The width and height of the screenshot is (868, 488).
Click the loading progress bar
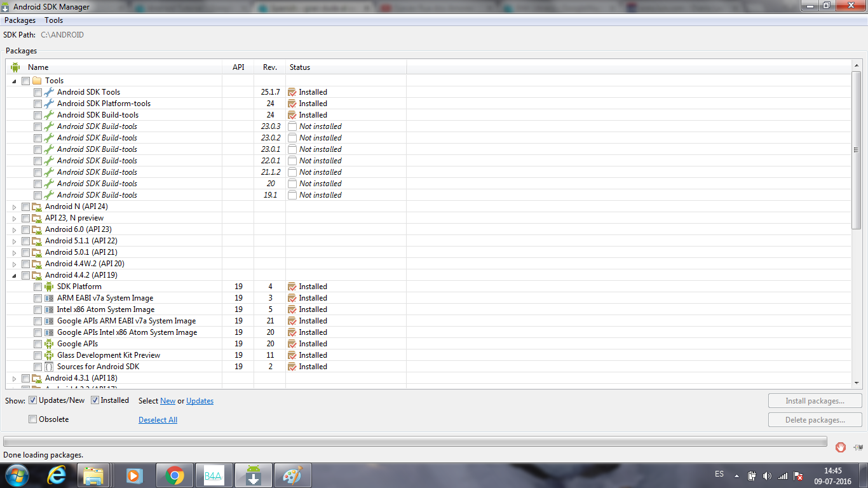click(x=415, y=441)
